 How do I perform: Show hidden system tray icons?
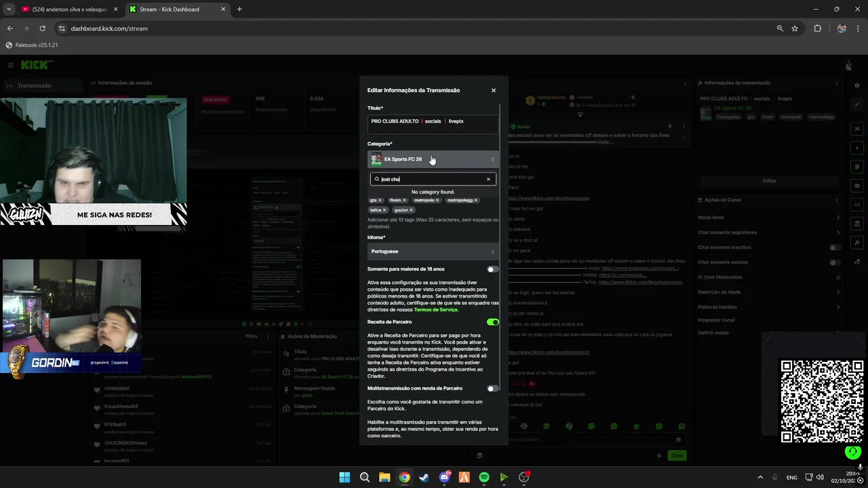pyautogui.click(x=760, y=477)
